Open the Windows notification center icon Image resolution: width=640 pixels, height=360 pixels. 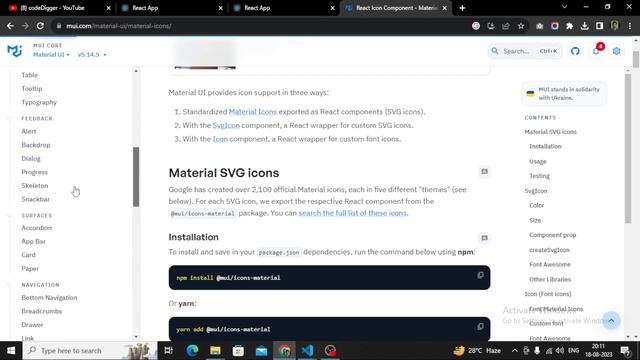(x=625, y=351)
